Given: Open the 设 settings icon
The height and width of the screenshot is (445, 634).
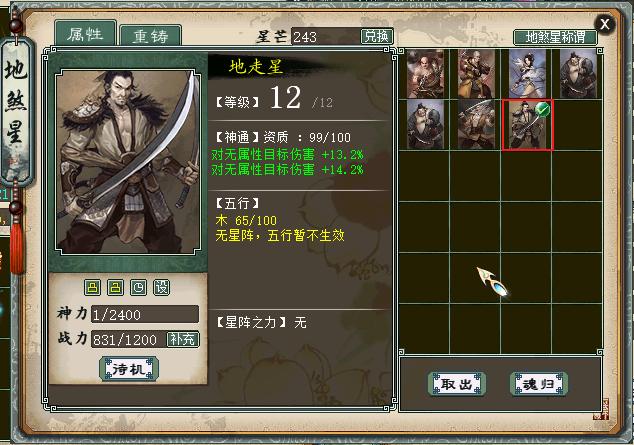Looking at the screenshot, I should pos(162,288).
